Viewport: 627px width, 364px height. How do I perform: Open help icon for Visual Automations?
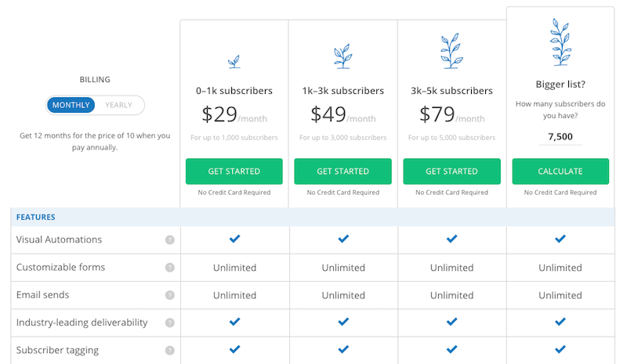coord(170,240)
